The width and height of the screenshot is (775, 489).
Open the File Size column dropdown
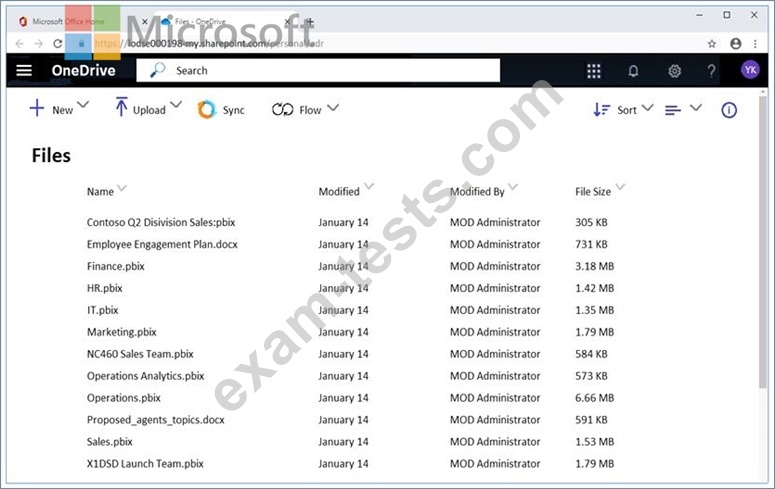tap(620, 186)
